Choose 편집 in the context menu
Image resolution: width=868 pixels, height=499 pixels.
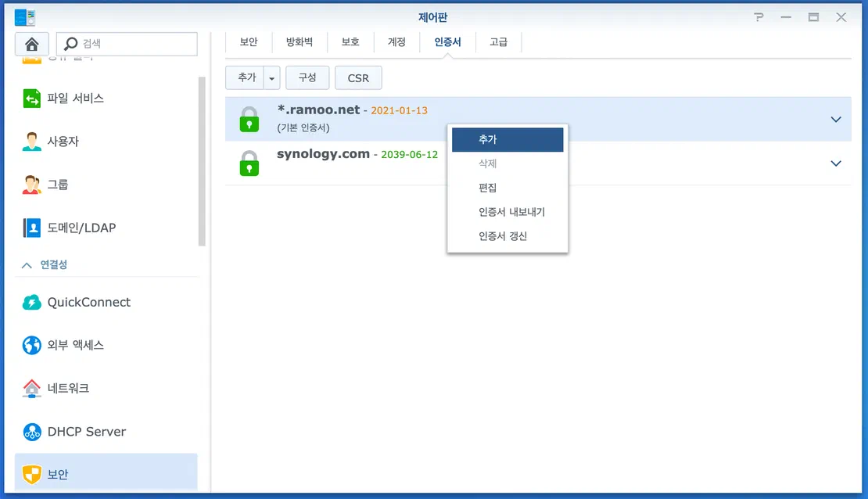(508, 188)
